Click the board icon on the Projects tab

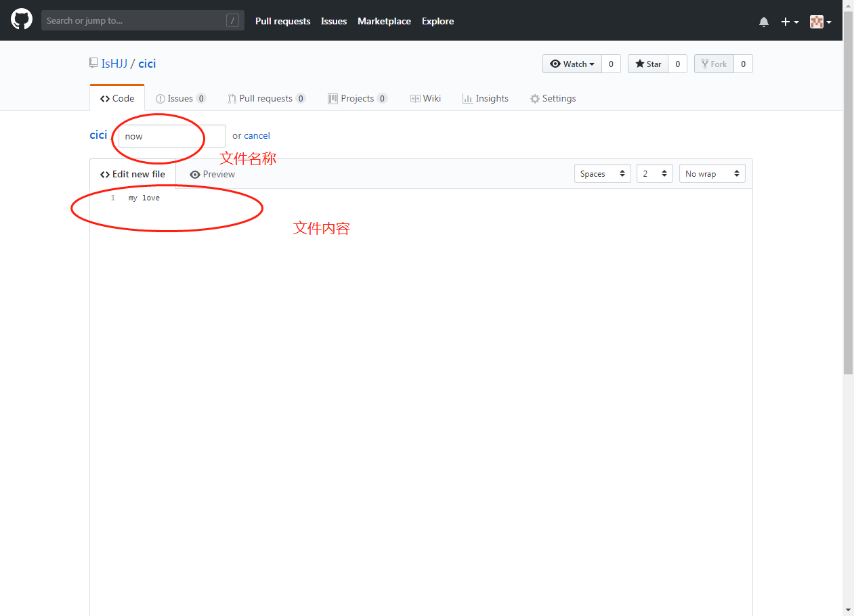333,99
